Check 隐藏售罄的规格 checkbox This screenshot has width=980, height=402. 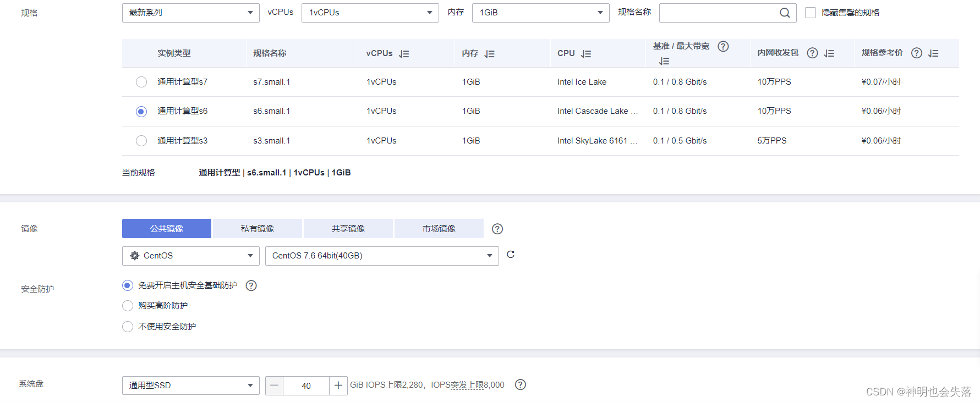coord(811,13)
